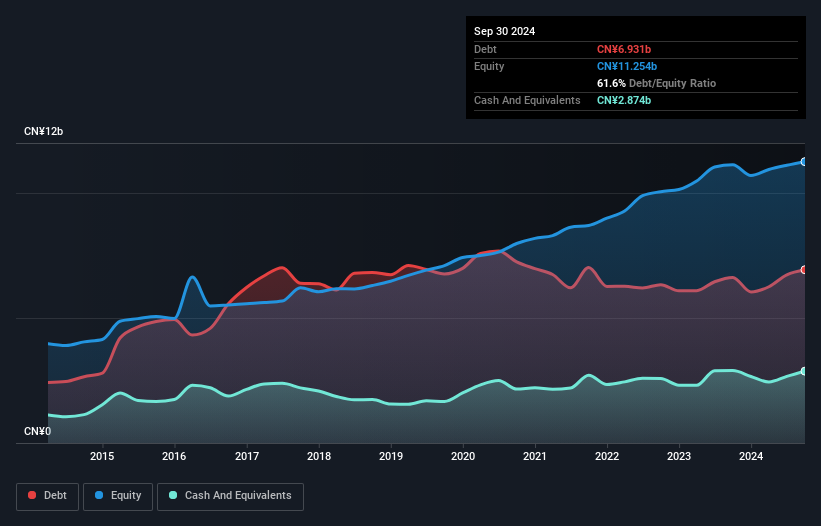Click the 2016 x-axis label
821x526 pixels.
click(x=174, y=456)
